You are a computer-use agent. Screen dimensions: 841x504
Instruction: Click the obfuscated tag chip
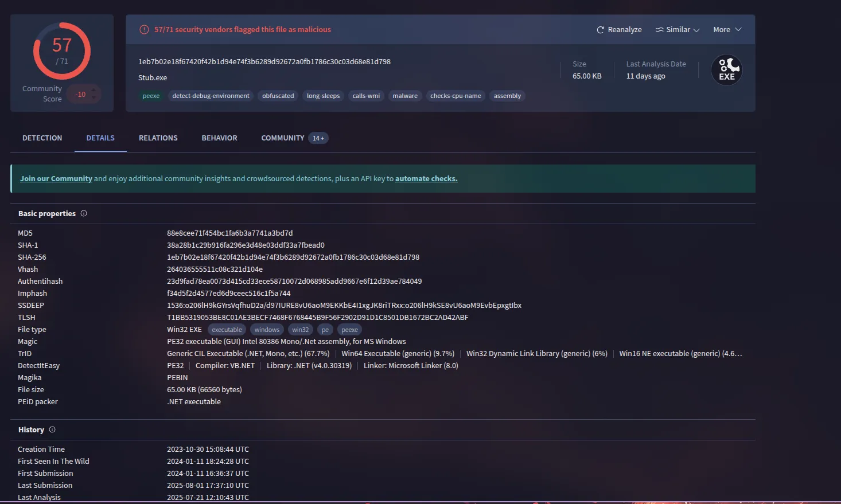[278, 96]
